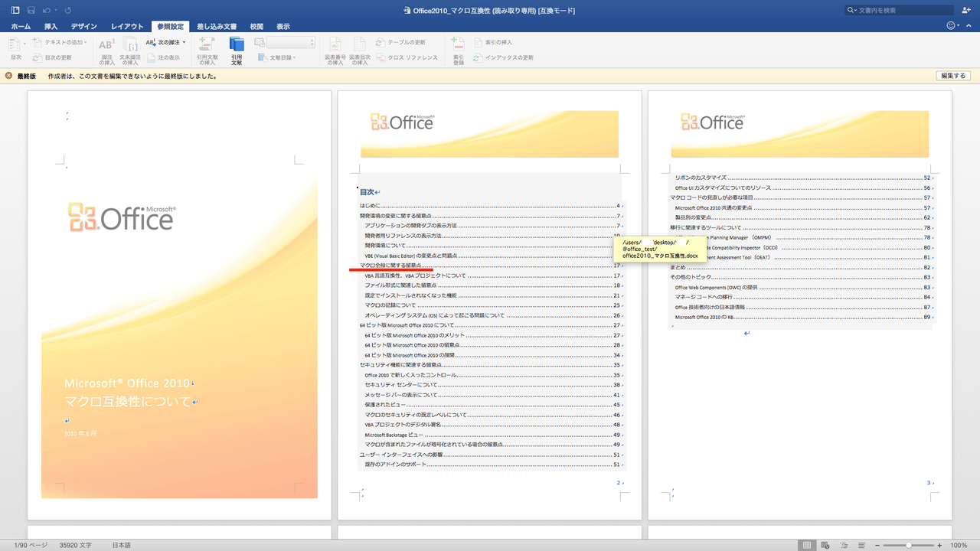Viewport: 980px width, 551px height.
Task: Open the 表示 tab
Action: tap(283, 27)
